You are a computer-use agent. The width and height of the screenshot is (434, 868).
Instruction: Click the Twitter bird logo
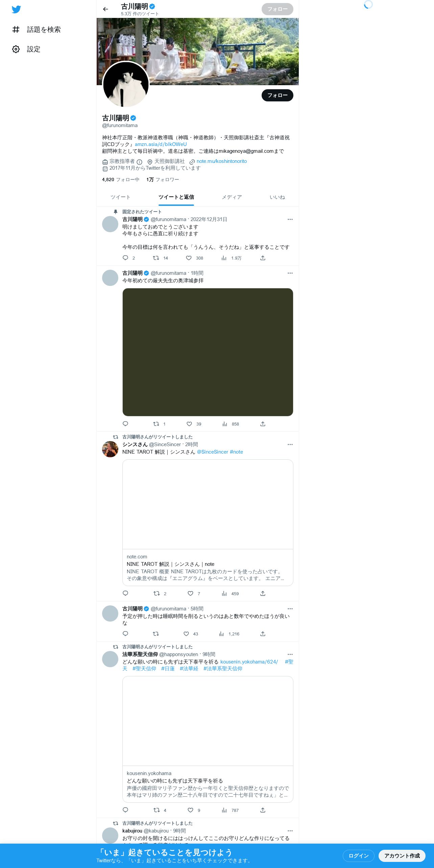pyautogui.click(x=16, y=9)
